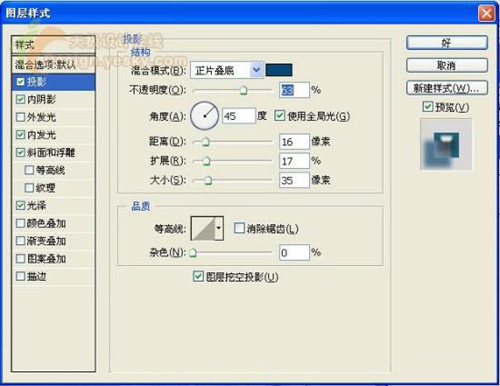Click the contour (等高线) curve thumbnail
This screenshot has width=500, height=386.
(x=203, y=228)
